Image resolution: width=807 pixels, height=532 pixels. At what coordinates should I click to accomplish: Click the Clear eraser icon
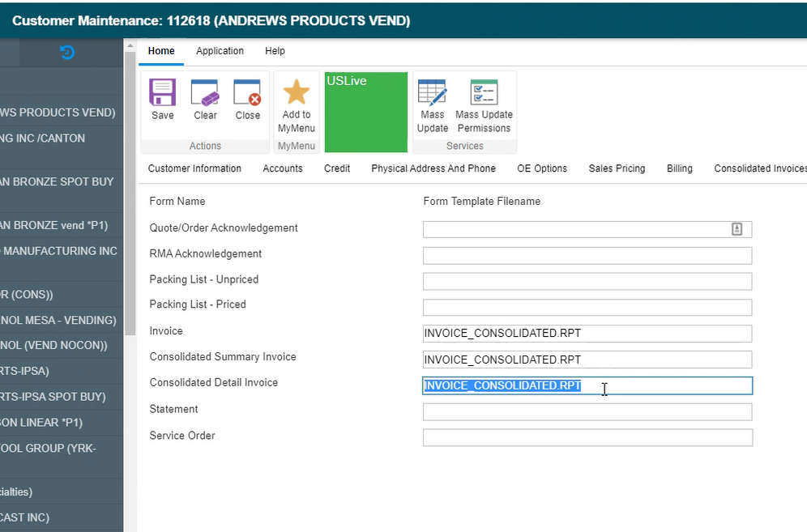click(205, 93)
